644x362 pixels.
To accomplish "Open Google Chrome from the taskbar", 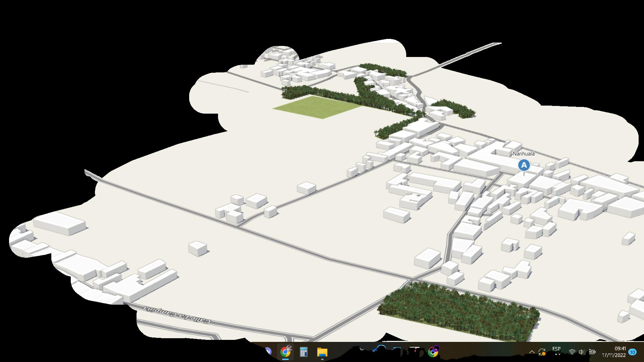I will pos(285,352).
